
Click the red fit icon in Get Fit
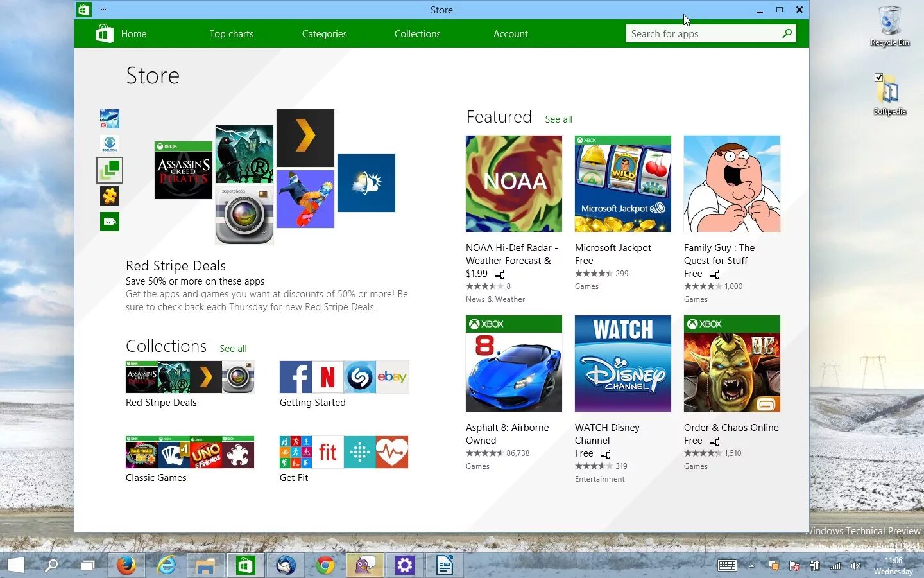328,452
